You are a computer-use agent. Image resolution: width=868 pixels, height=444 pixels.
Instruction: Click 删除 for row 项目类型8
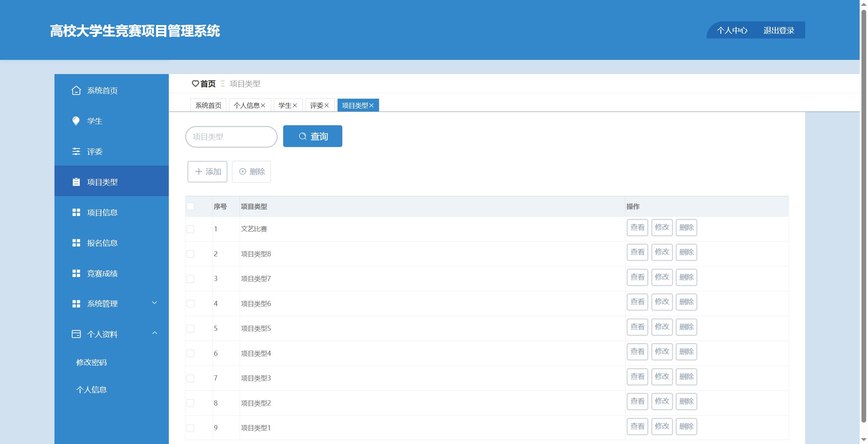686,252
